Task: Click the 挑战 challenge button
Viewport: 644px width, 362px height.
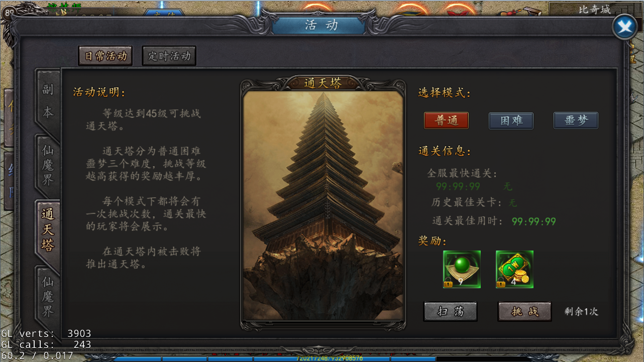Action: (524, 311)
